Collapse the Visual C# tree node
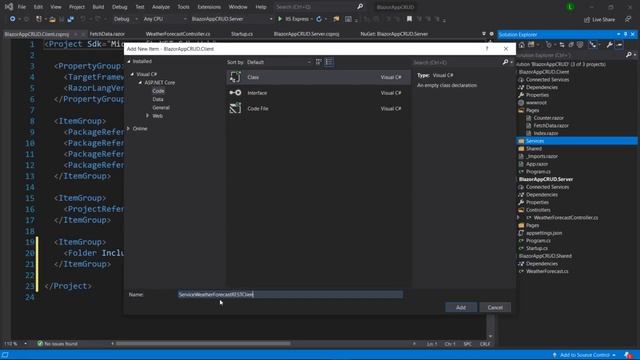640x360 pixels. coord(132,74)
